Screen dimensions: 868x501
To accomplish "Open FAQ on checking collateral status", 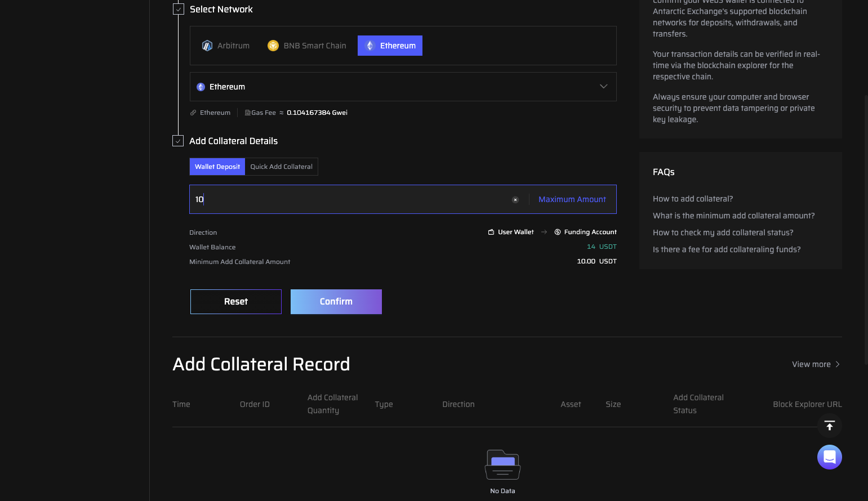I will [x=723, y=232].
